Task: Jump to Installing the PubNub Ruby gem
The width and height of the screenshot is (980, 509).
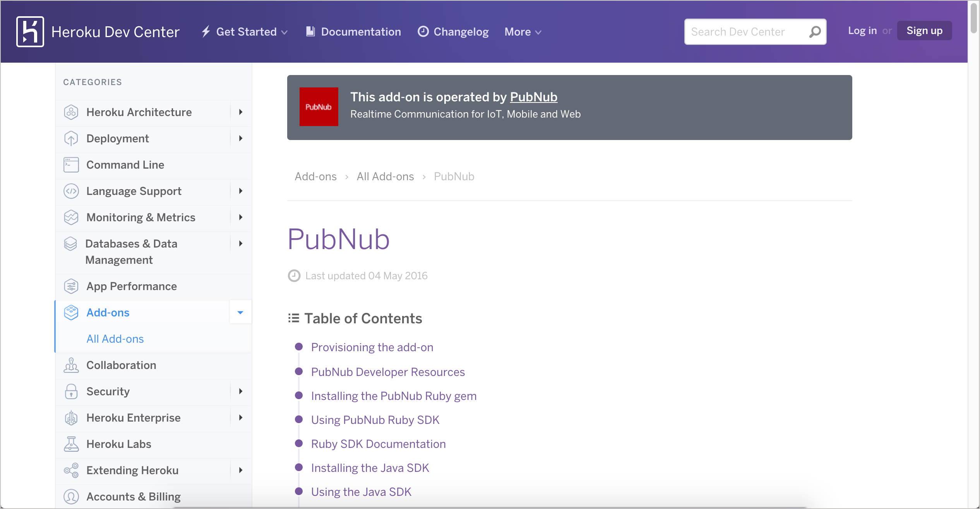Action: pyautogui.click(x=394, y=396)
